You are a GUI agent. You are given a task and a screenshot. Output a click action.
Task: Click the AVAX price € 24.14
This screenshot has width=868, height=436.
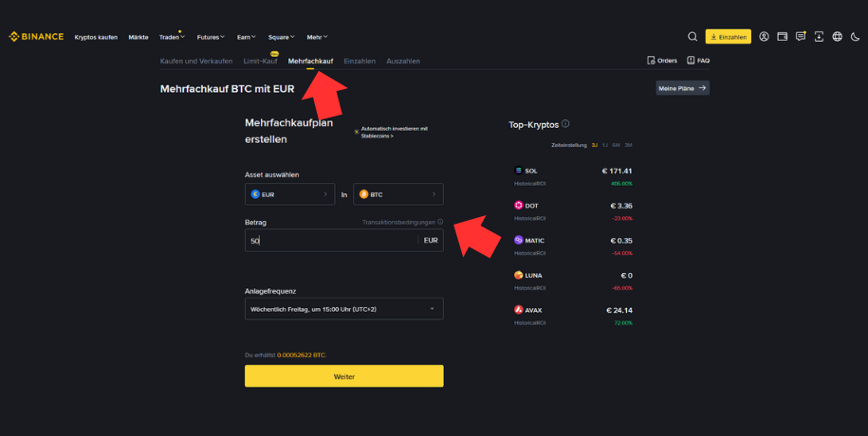click(619, 310)
